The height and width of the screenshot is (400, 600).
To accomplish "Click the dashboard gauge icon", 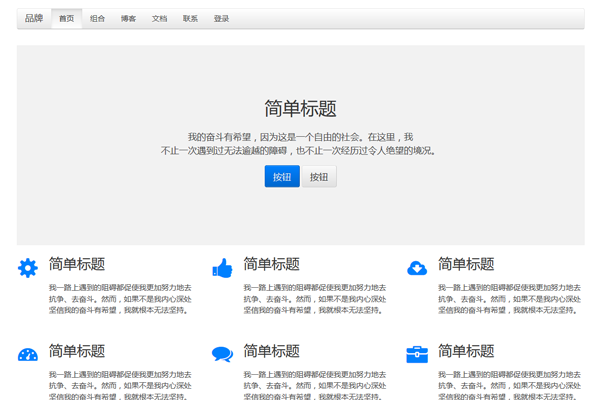I will pyautogui.click(x=28, y=354).
